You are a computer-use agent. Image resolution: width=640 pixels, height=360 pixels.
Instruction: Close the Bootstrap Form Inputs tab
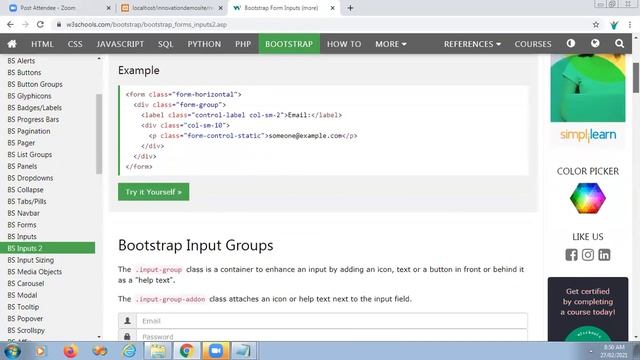pyautogui.click(x=332, y=8)
